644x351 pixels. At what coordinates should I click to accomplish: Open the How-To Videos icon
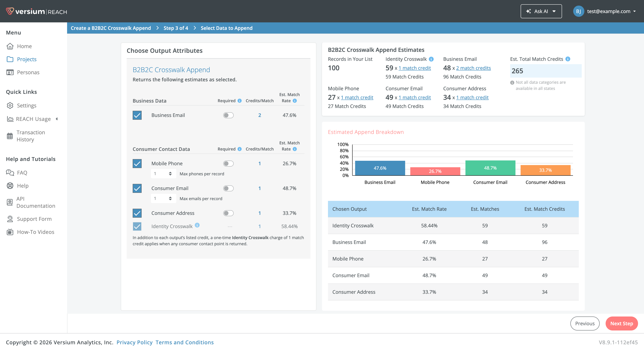[x=10, y=232]
